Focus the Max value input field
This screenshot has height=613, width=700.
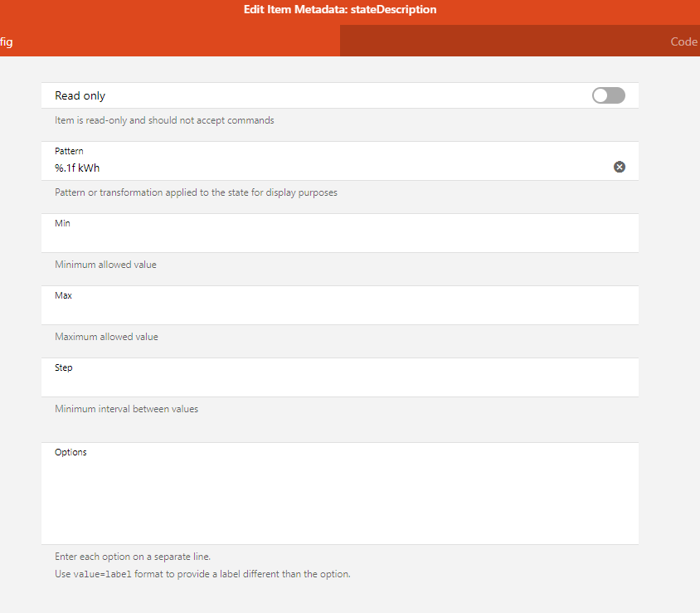pyautogui.click(x=332, y=311)
